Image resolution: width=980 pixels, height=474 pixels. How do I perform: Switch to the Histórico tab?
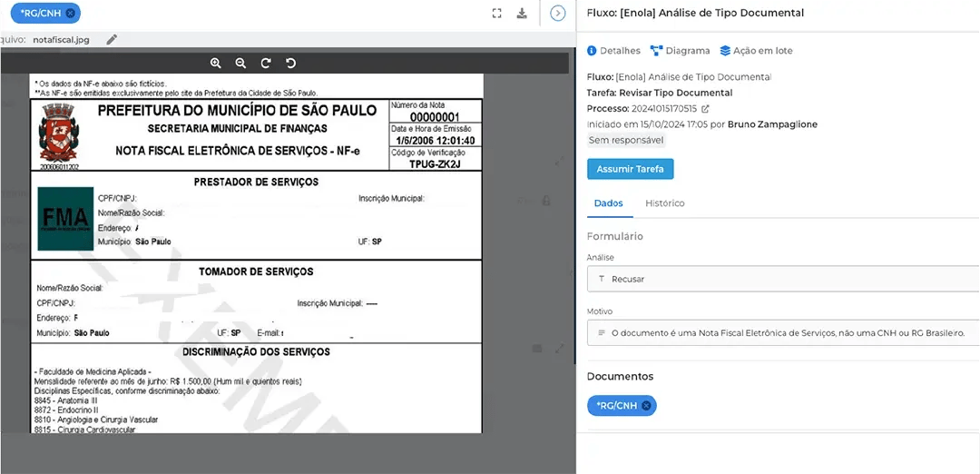click(664, 203)
